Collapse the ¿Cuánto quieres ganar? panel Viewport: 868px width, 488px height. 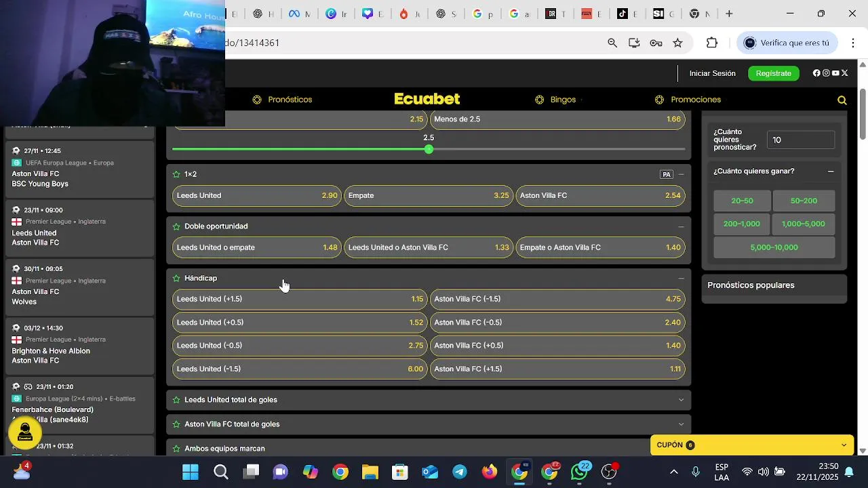pyautogui.click(x=831, y=171)
